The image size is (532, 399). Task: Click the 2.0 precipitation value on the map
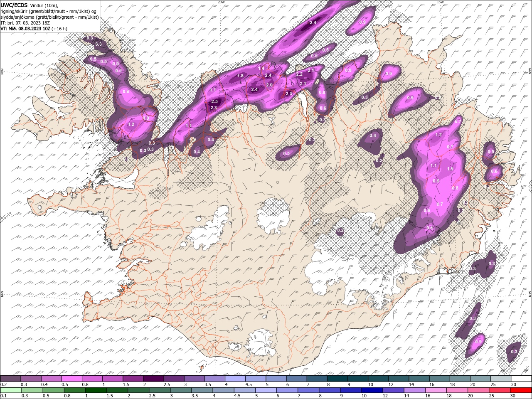point(269,85)
